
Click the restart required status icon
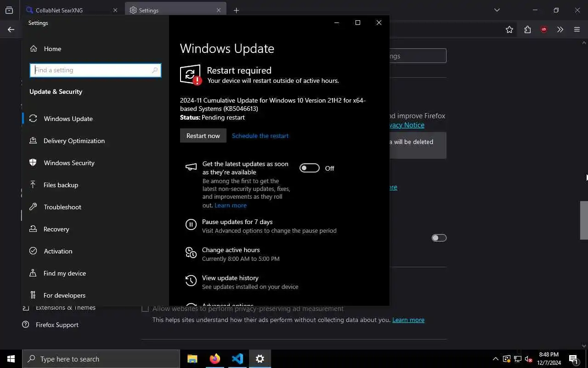(191, 75)
